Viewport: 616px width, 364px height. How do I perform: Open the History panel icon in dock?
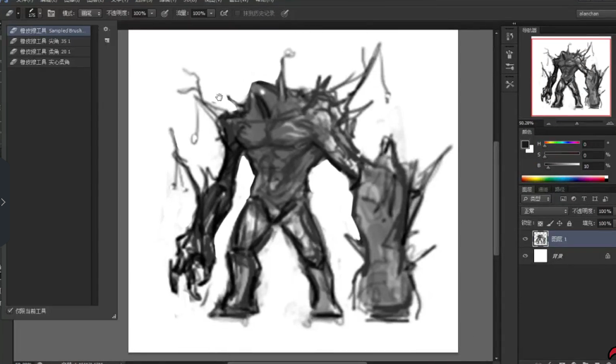pyautogui.click(x=509, y=37)
